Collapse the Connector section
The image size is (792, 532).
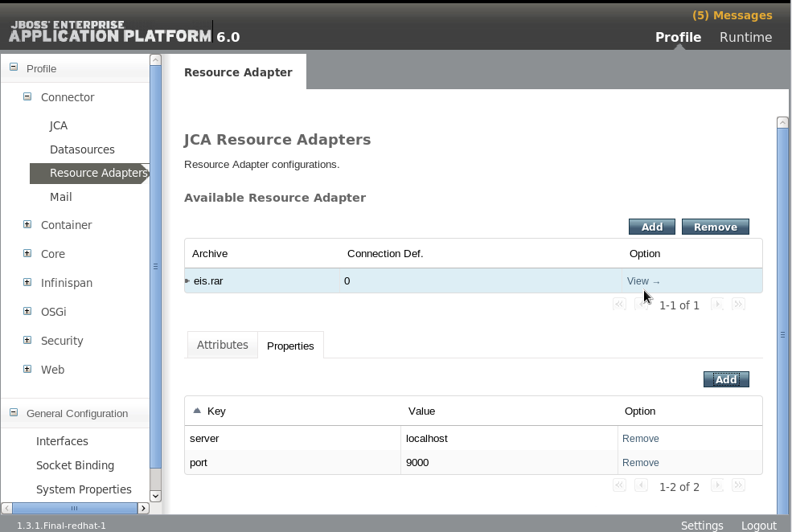pos(27,96)
